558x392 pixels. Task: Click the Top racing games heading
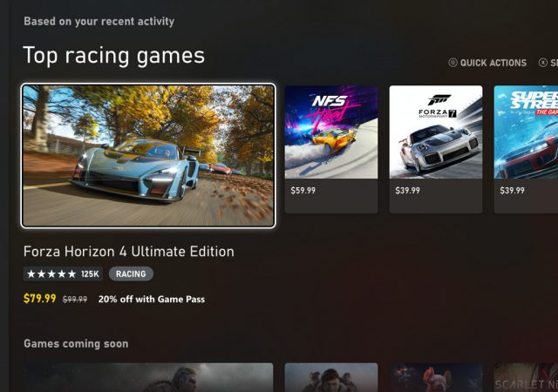click(114, 56)
